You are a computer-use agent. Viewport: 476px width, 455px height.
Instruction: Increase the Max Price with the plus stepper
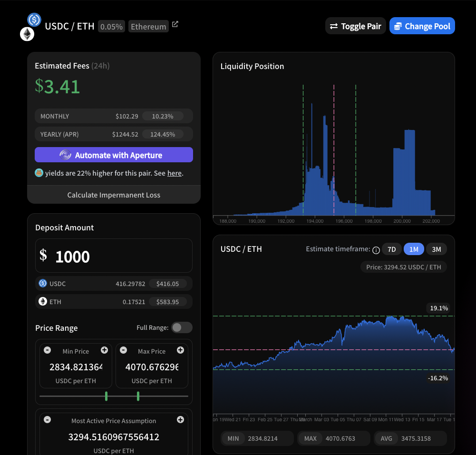point(181,350)
